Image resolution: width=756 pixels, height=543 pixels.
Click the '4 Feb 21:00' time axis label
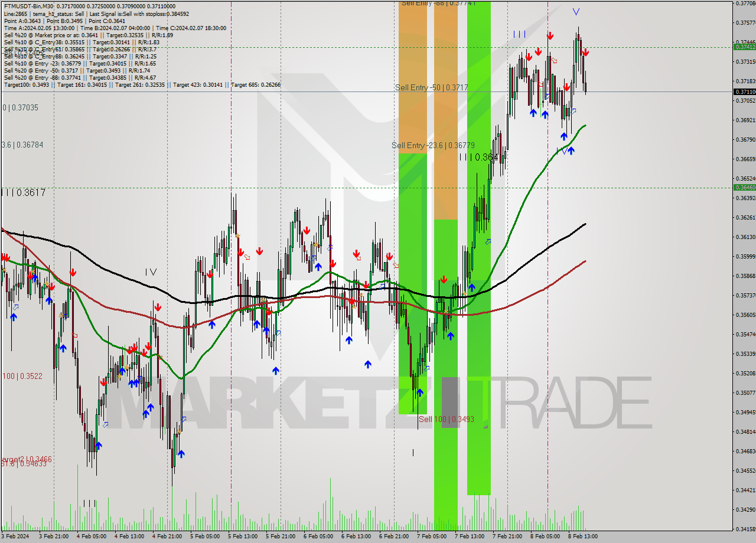167,537
